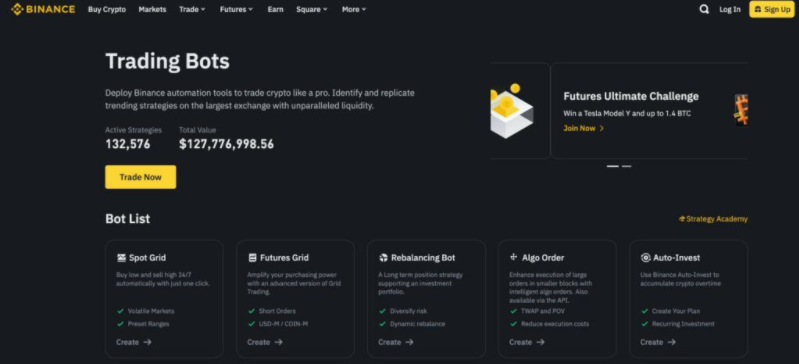Click the Sign Up button
Image resolution: width=799 pixels, height=364 pixels.
coord(772,9)
